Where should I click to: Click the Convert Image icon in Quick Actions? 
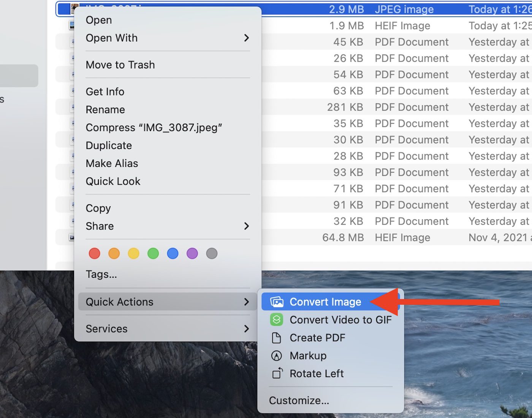click(x=277, y=302)
